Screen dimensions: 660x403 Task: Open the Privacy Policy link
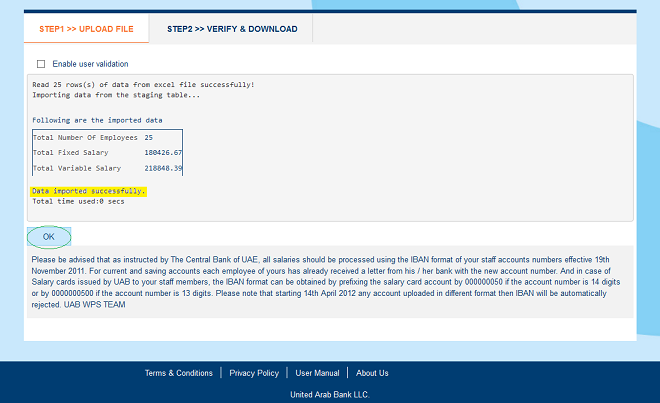pyautogui.click(x=254, y=373)
